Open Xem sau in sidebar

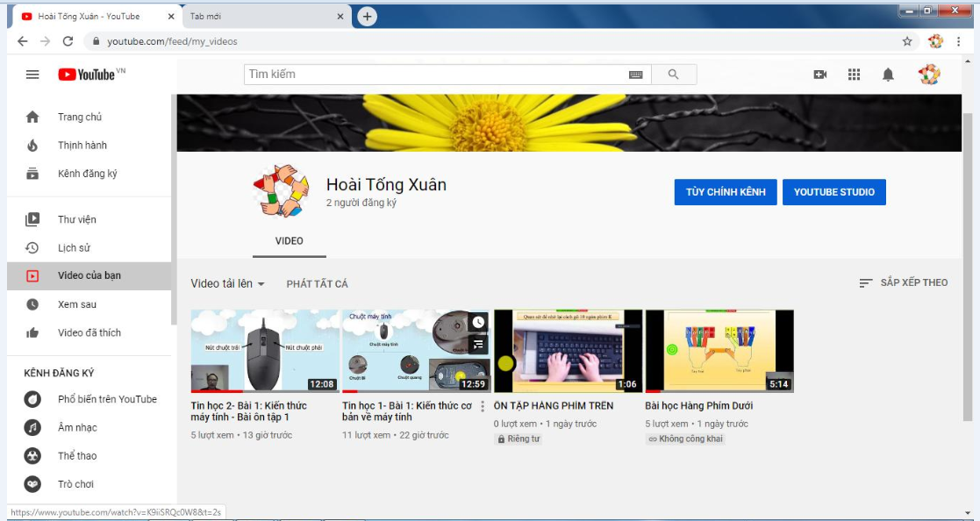click(89, 304)
